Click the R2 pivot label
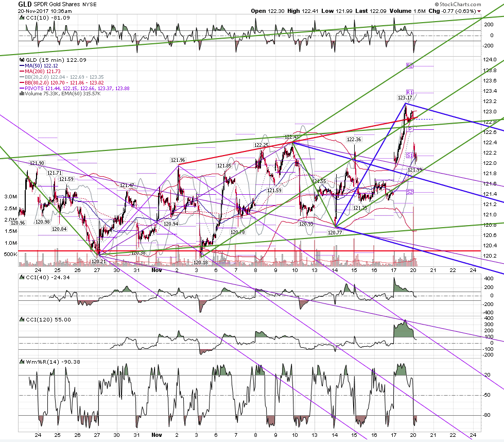This screenshot has height=442, width=504. [409, 65]
